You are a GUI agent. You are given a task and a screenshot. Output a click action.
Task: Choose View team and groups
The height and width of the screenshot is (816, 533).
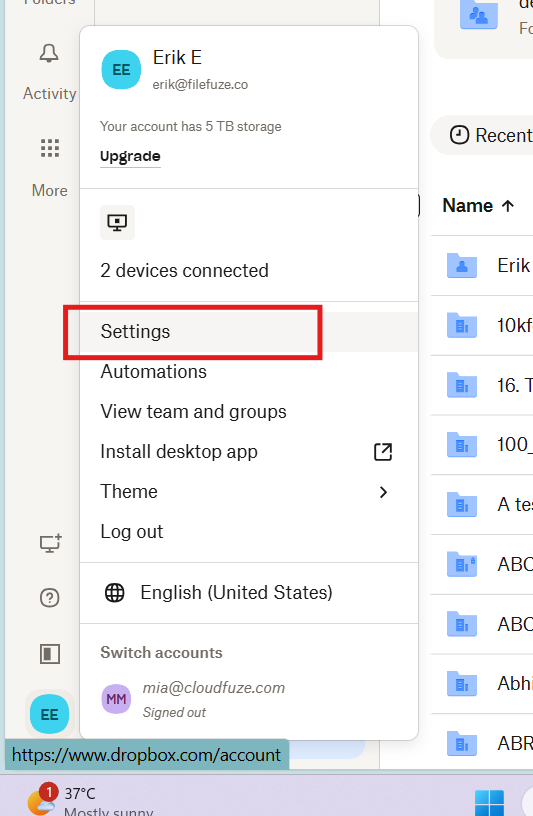[x=249, y=412]
